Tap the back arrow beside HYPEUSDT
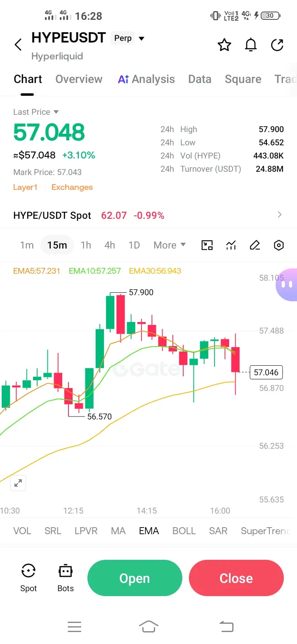Viewport: 297px width, 644px height. (18, 45)
